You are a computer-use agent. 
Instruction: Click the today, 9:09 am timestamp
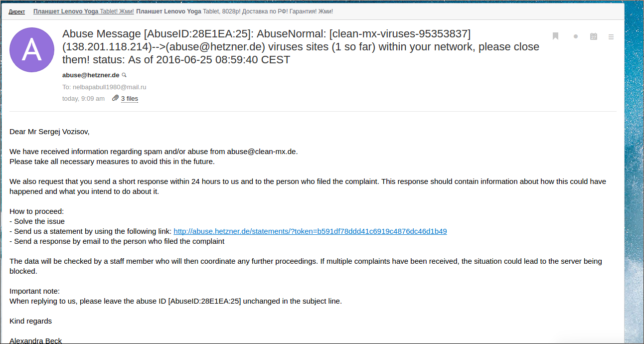(x=83, y=99)
